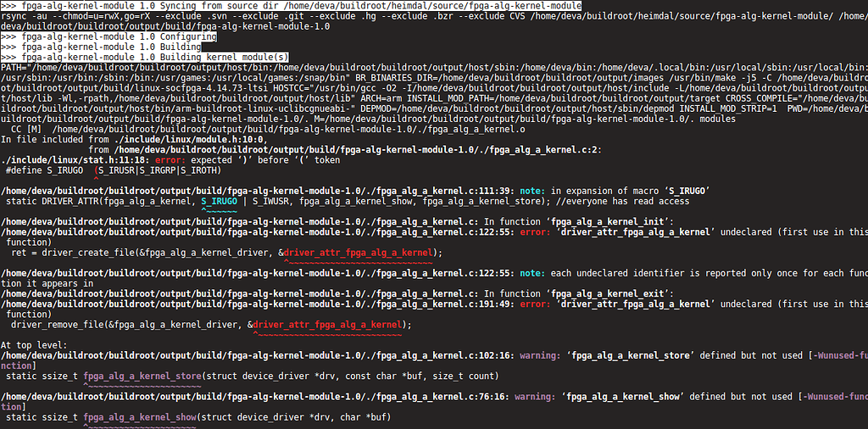Image resolution: width=868 pixels, height=429 pixels.
Task: Click purple "warning:" on the 76:16 line
Action: click(x=534, y=396)
